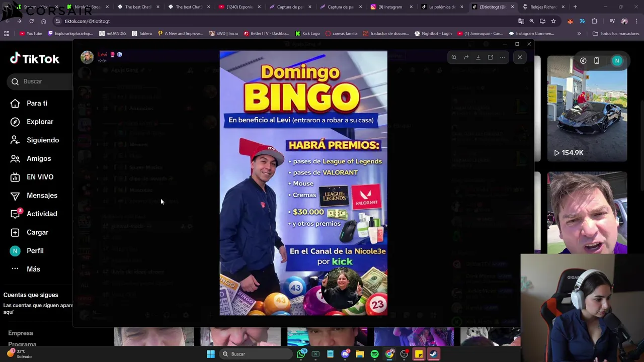
Task: Click the TikTok coins icon at top right
Action: click(x=583, y=61)
